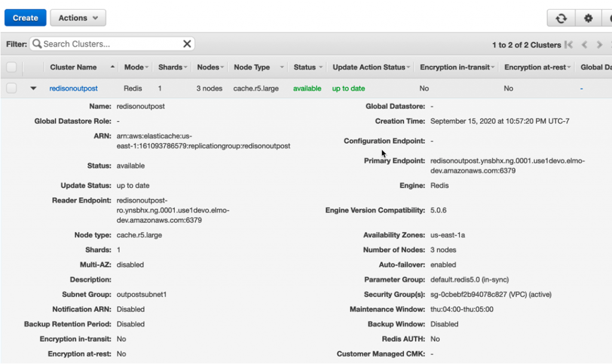Open the Actions dropdown
This screenshot has width=612, height=364.
78,18
